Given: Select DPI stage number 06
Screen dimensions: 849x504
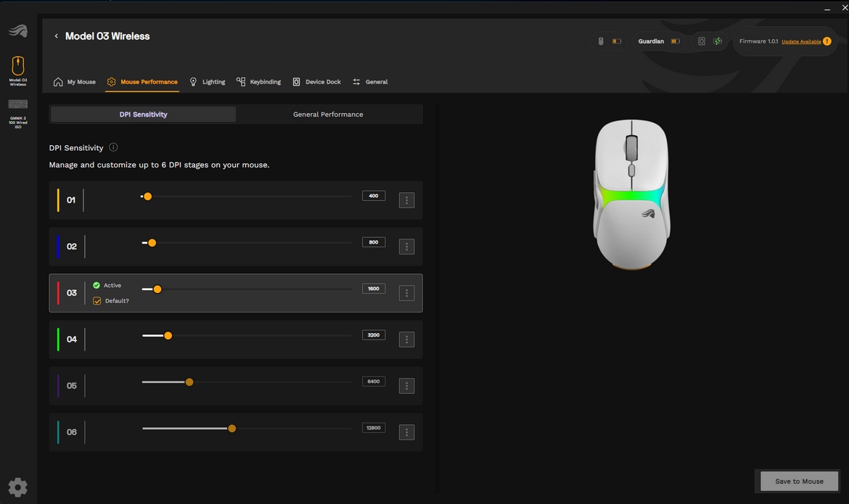Looking at the screenshot, I should tap(71, 432).
